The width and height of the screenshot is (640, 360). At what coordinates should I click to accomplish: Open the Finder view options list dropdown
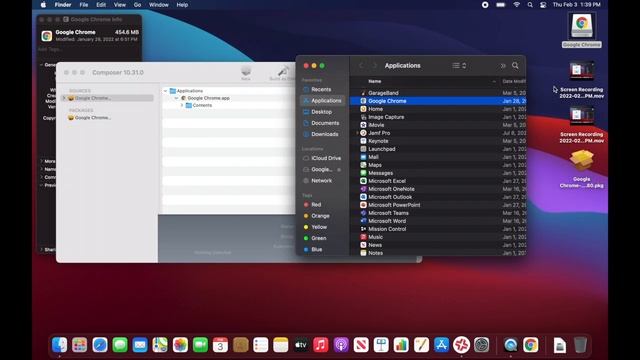click(459, 66)
